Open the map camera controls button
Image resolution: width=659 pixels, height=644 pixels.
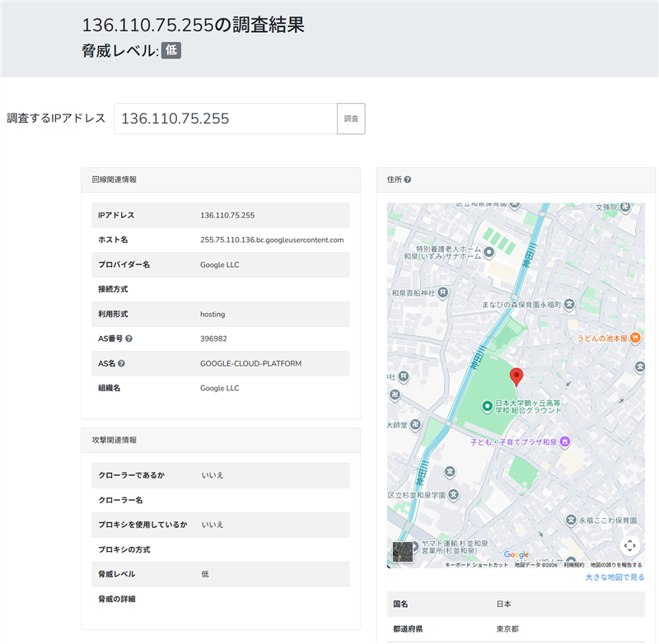click(629, 545)
